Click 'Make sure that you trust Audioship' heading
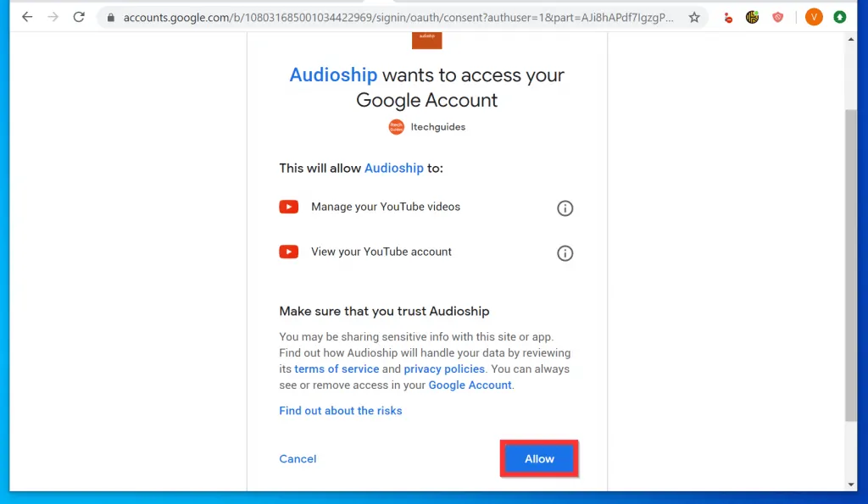Viewport: 868px width, 504px height. [x=384, y=312]
